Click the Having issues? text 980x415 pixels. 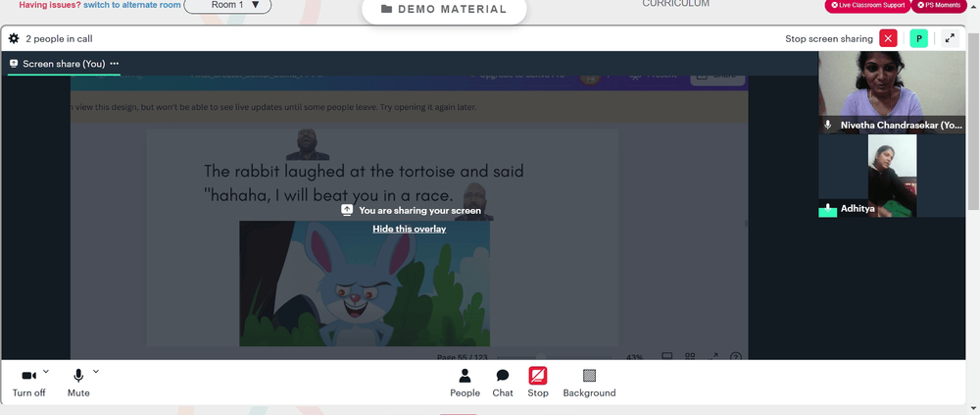pos(50,5)
